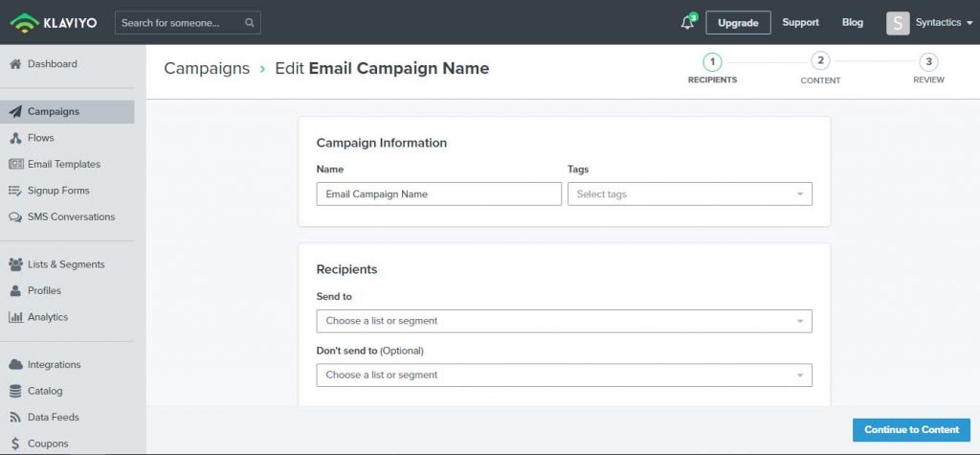Viewport: 980px width, 455px height.
Task: Go to step 2 Content
Action: point(820,69)
